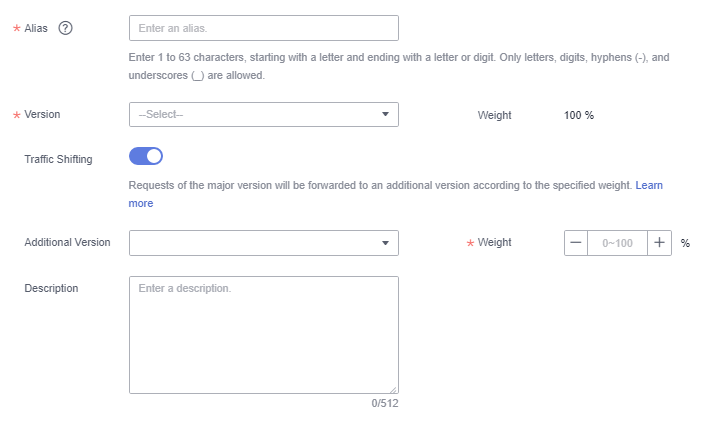The height and width of the screenshot is (427, 719).
Task: Click the Alias help question mark icon
Action: pyautogui.click(x=65, y=28)
